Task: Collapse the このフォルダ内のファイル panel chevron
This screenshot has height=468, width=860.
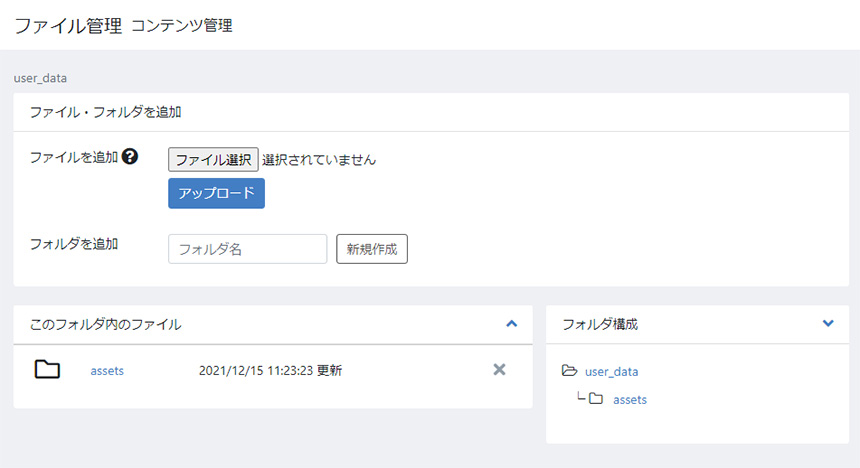Action: pyautogui.click(x=512, y=324)
